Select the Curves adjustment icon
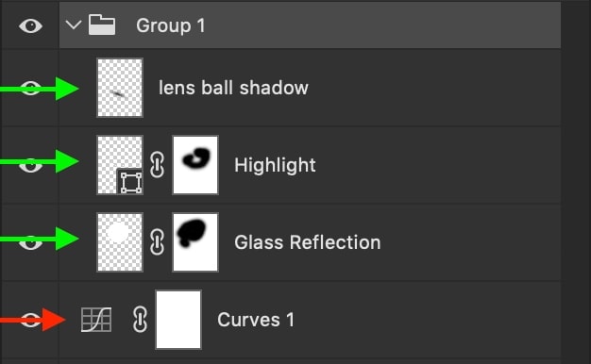Viewport: 591px width, 364px height. (96, 320)
